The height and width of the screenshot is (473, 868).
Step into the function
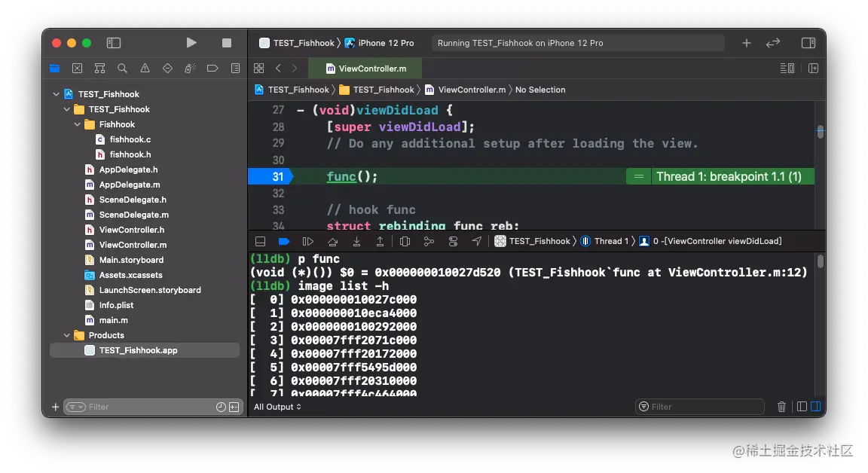[x=356, y=241]
